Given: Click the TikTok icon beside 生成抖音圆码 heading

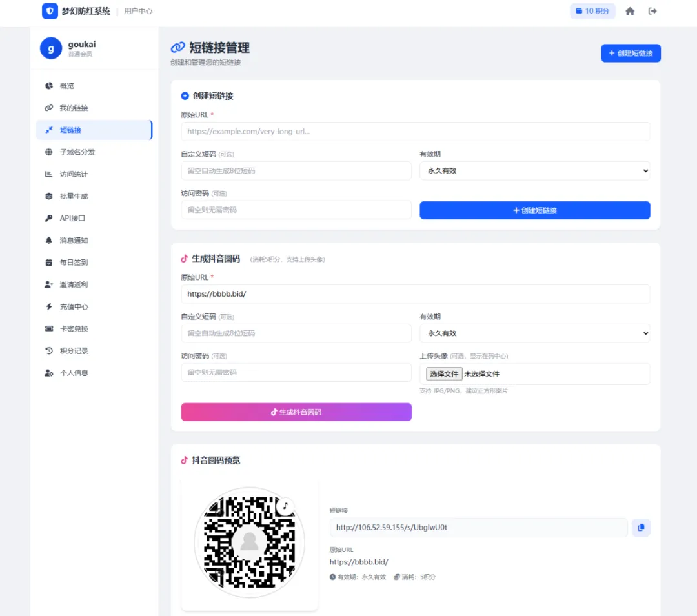Looking at the screenshot, I should coord(184,259).
